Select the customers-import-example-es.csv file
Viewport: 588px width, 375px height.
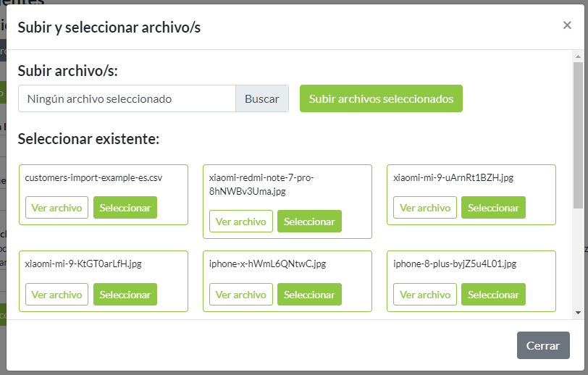pyautogui.click(x=125, y=208)
